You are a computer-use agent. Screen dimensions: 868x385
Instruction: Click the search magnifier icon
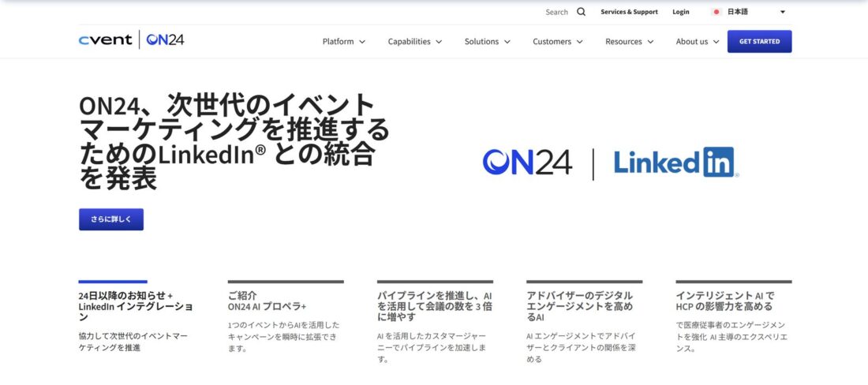click(x=581, y=12)
